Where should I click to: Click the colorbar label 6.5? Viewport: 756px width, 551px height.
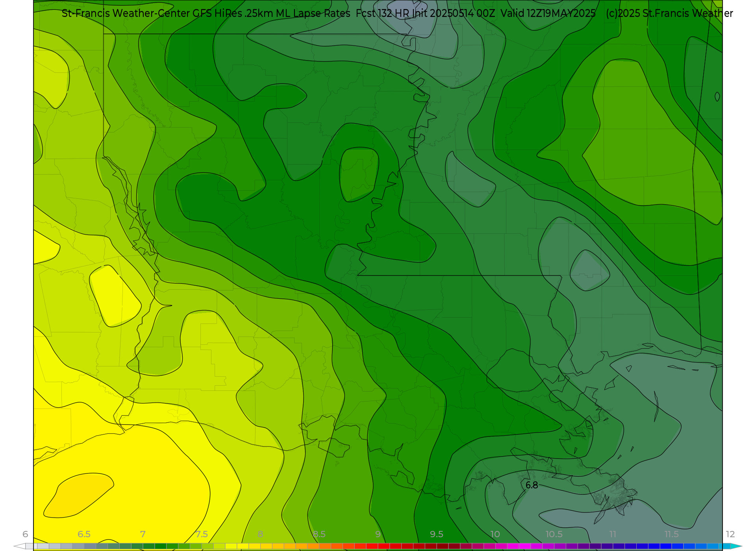point(84,534)
